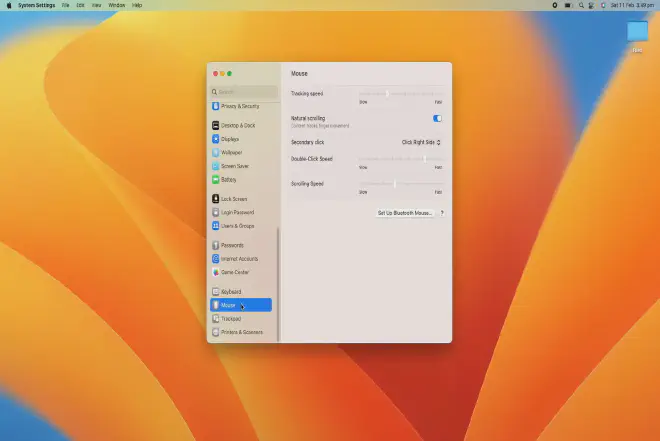This screenshot has width=660, height=441.
Task: Click the Siri icon in menu bar
Action: (x=603, y=5)
